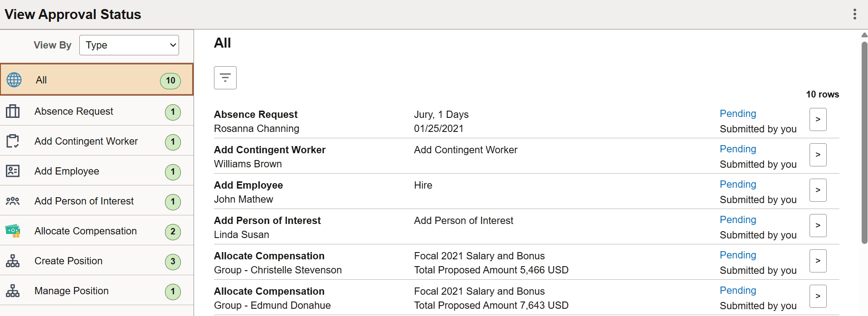Click the Add Employee badge icon
Screen dimensions: 868x316
click(13, 171)
